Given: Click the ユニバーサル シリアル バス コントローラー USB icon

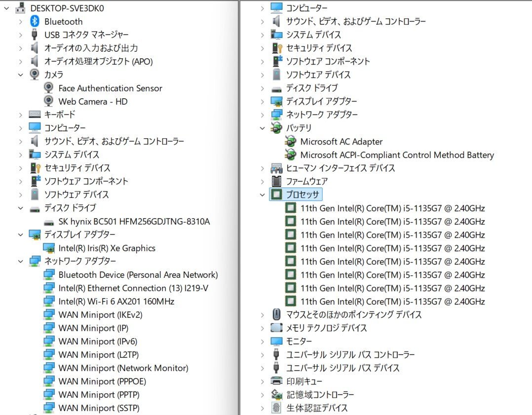Looking at the screenshot, I should tap(276, 355).
